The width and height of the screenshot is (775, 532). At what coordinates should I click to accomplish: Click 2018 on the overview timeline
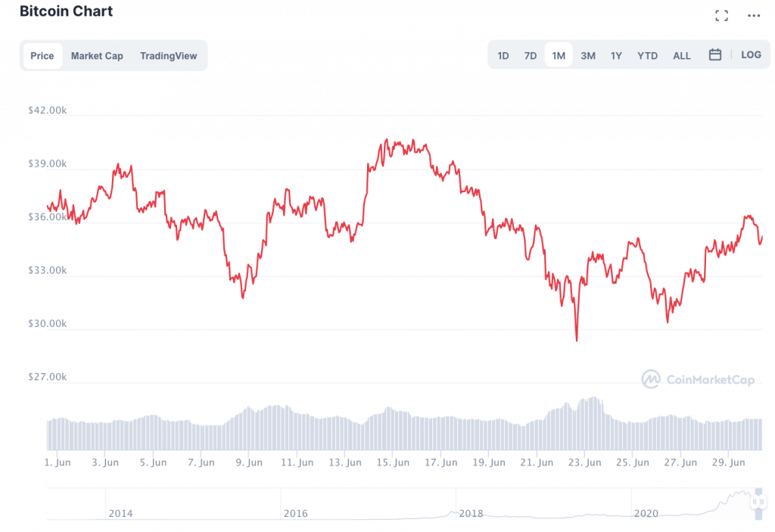471,513
